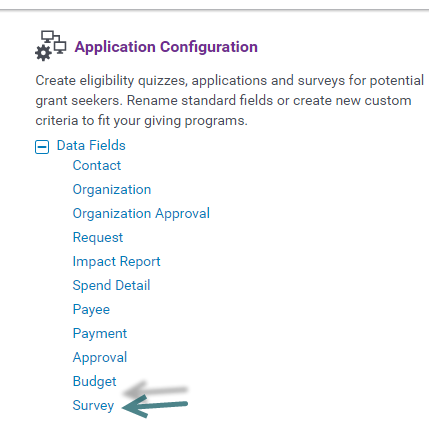
Task: Select Impact Report under Data Fields
Action: 116,261
